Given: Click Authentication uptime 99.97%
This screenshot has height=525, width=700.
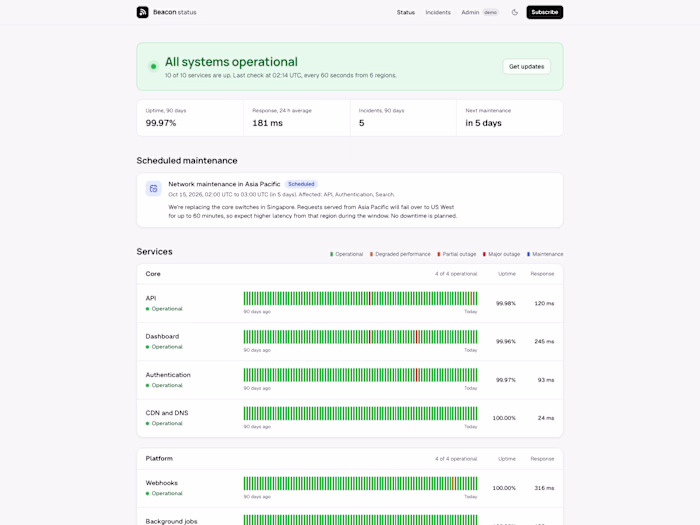Looking at the screenshot, I should point(505,380).
